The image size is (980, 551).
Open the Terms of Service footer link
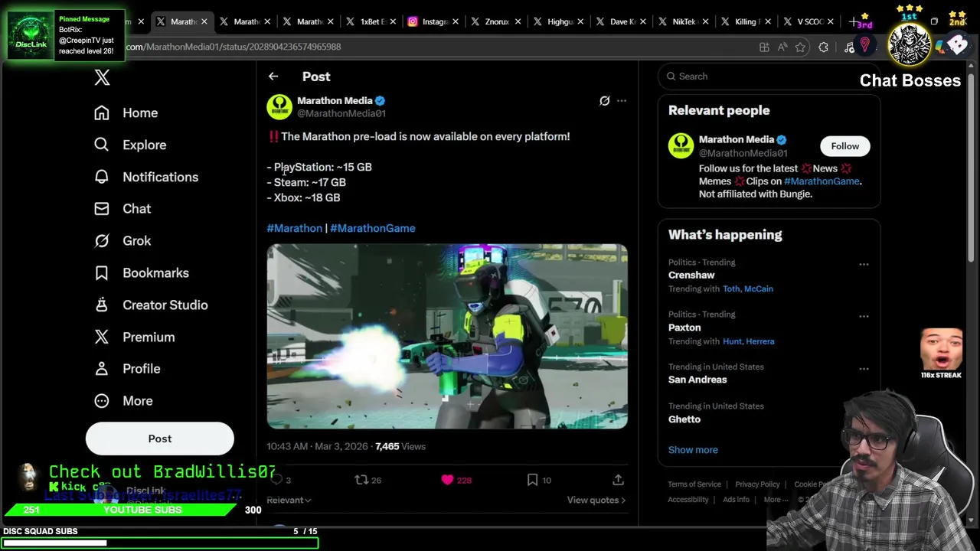pos(694,484)
